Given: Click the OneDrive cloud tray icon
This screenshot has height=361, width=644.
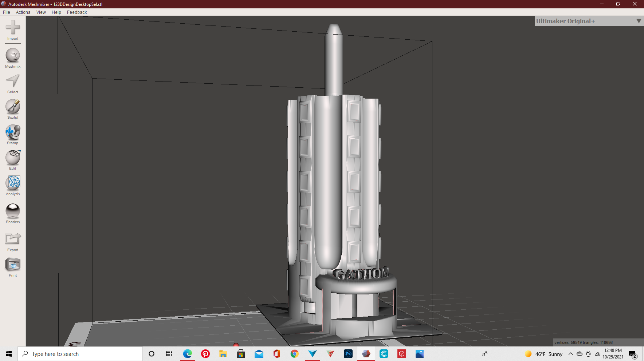Looking at the screenshot, I should (x=580, y=354).
